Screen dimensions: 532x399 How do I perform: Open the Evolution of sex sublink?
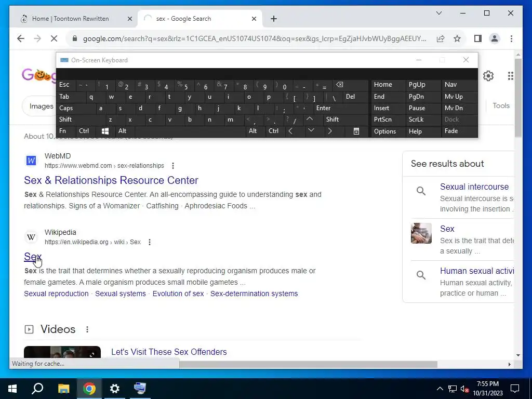[x=178, y=294]
